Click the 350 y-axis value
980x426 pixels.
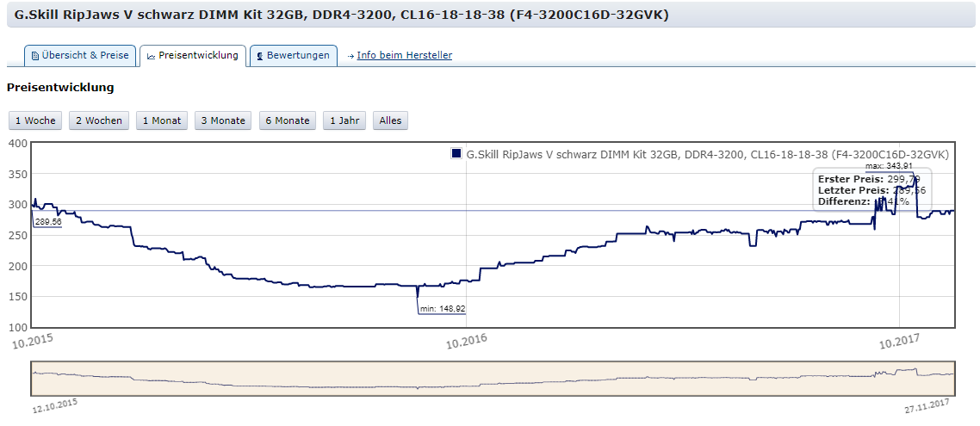point(17,174)
